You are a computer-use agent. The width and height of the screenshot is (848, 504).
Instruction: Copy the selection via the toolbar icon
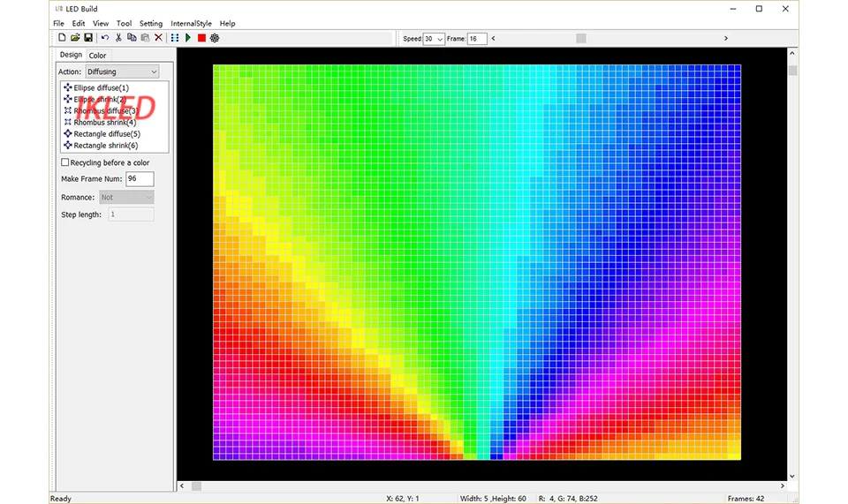(132, 38)
